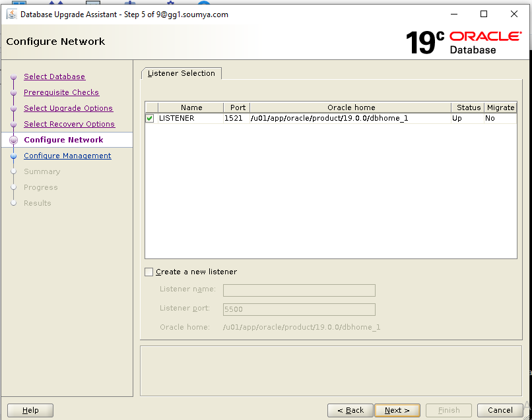Screen dimensions: 532x420
Task: Sort by the Port column header
Action: tap(237, 107)
